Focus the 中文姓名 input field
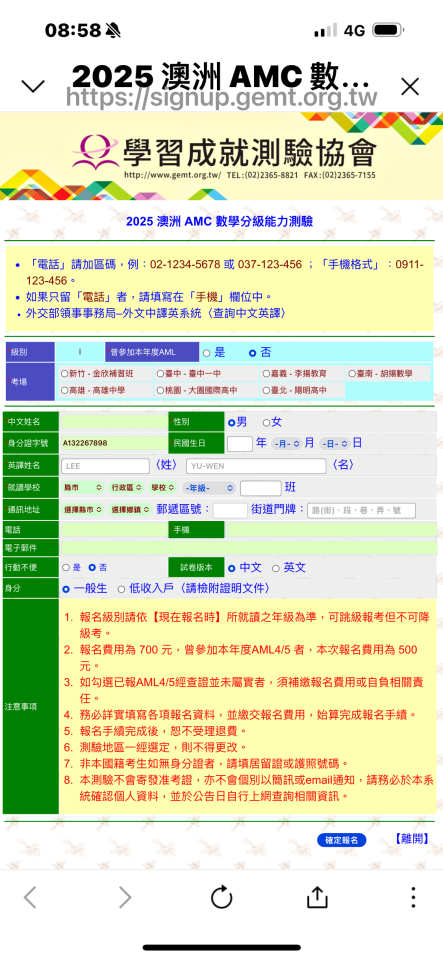443x960 pixels. tap(114, 422)
